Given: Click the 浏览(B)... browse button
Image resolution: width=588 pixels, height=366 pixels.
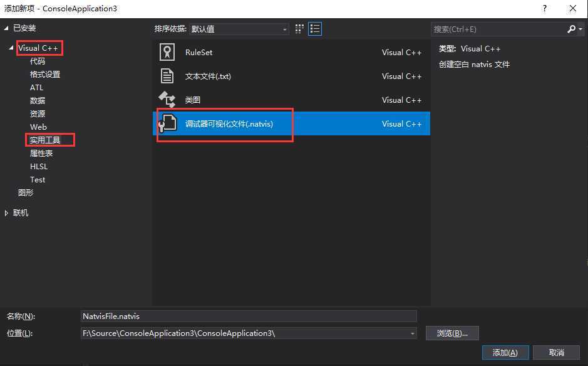Looking at the screenshot, I should (x=452, y=333).
